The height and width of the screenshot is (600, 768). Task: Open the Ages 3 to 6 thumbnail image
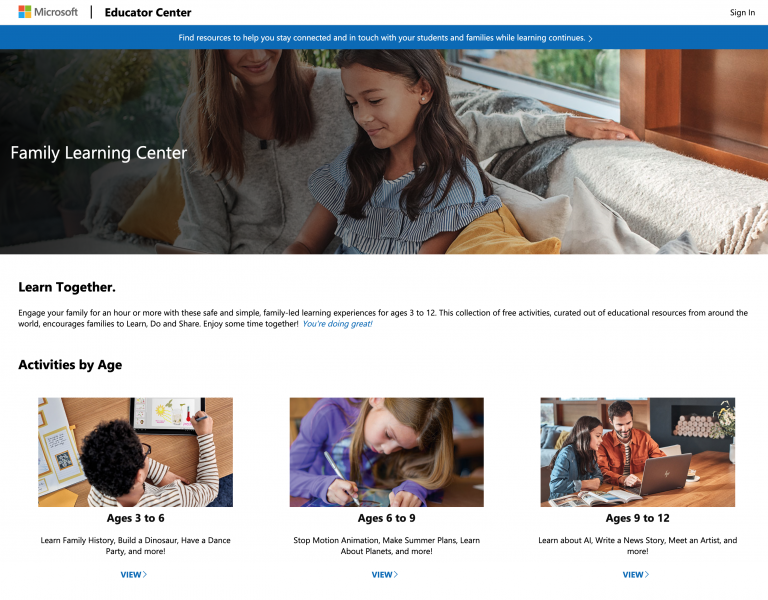click(135, 452)
